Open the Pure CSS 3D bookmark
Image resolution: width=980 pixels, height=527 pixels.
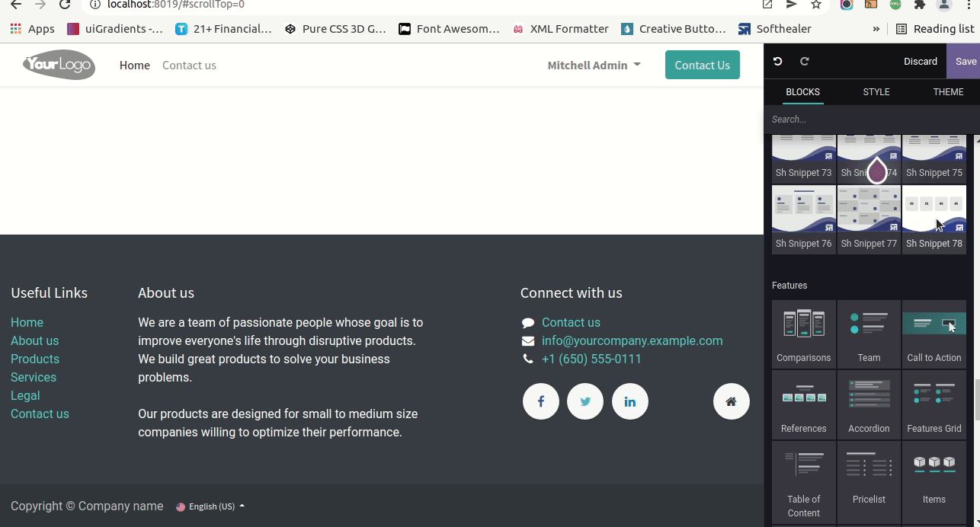coord(335,29)
